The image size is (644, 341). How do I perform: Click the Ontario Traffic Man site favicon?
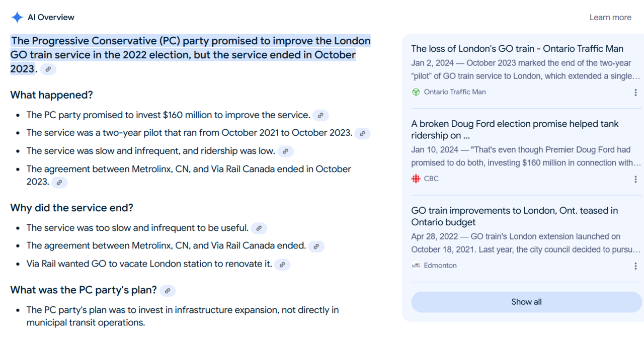pos(416,92)
